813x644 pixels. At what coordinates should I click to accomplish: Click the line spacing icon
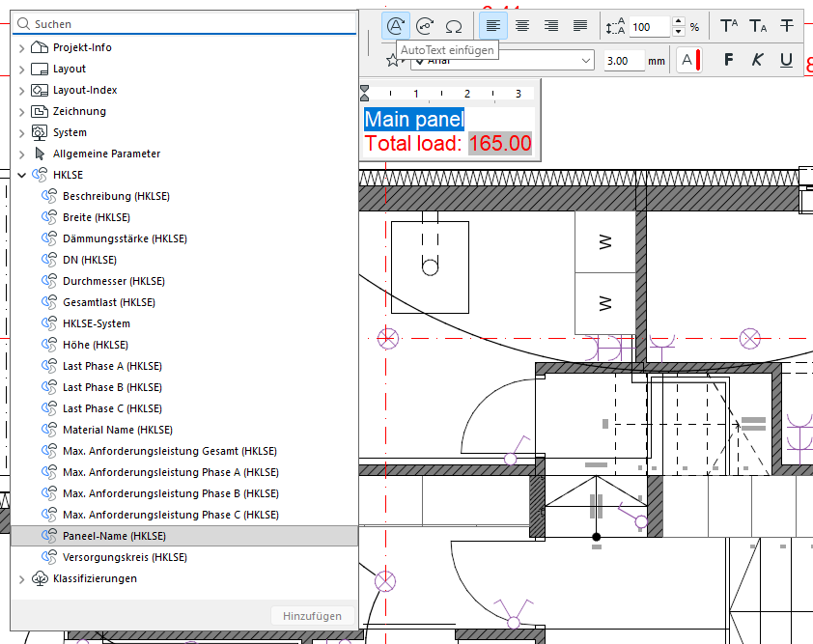(x=615, y=26)
